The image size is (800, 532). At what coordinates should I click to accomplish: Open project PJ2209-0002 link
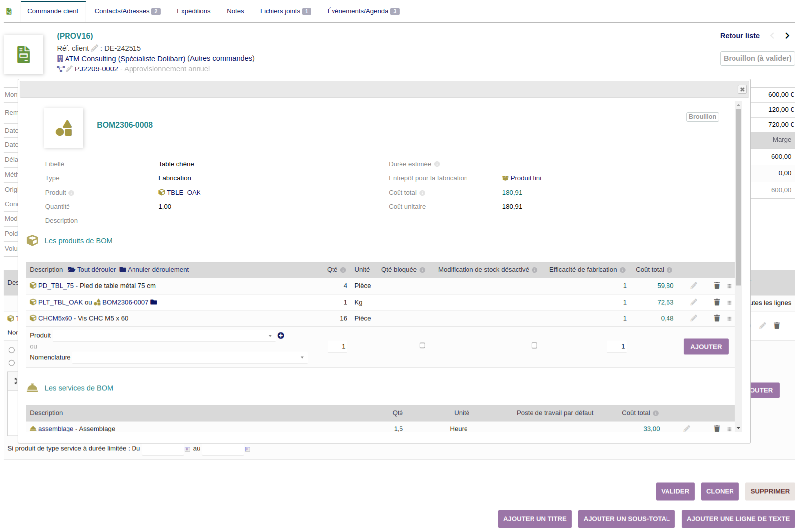96,69
